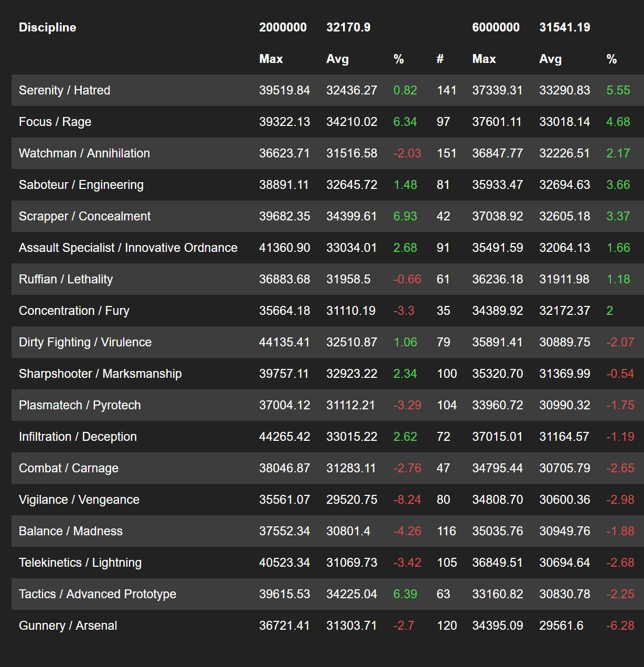The width and height of the screenshot is (644, 667).
Task: Select Sharpshooter / Marksmanship discipline
Action: [100, 374]
